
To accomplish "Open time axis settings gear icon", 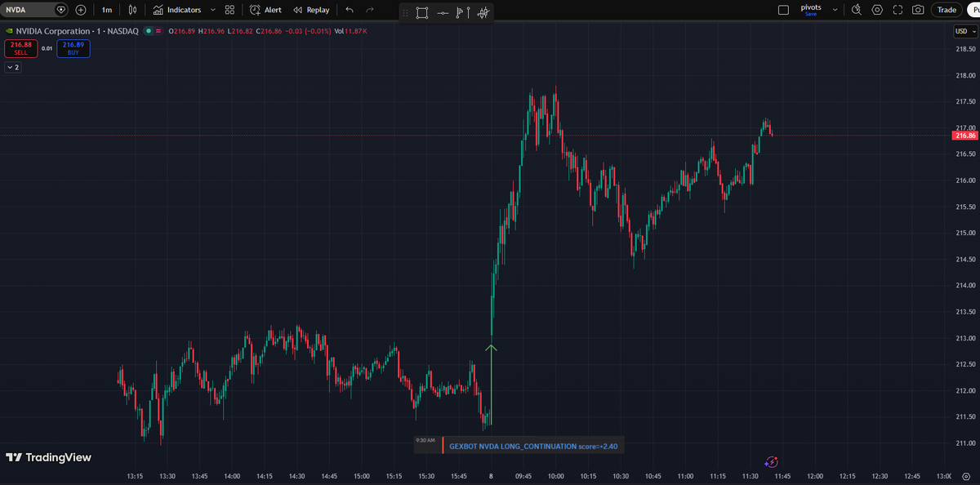I will click(965, 477).
